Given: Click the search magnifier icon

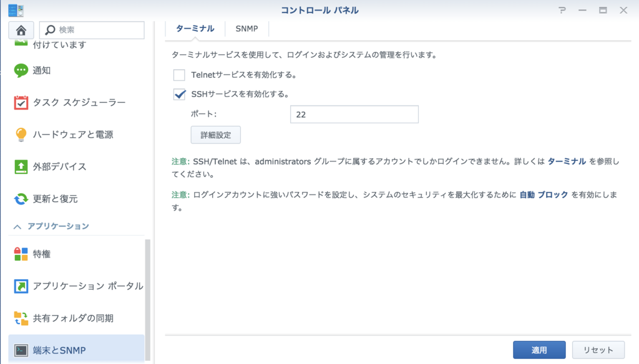Looking at the screenshot, I should [50, 30].
